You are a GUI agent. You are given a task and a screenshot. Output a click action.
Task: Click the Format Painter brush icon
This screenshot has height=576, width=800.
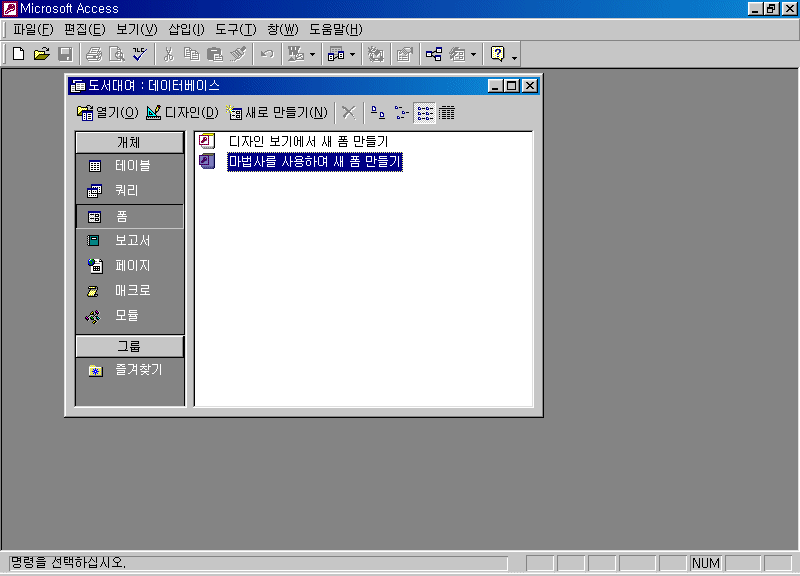point(238,54)
